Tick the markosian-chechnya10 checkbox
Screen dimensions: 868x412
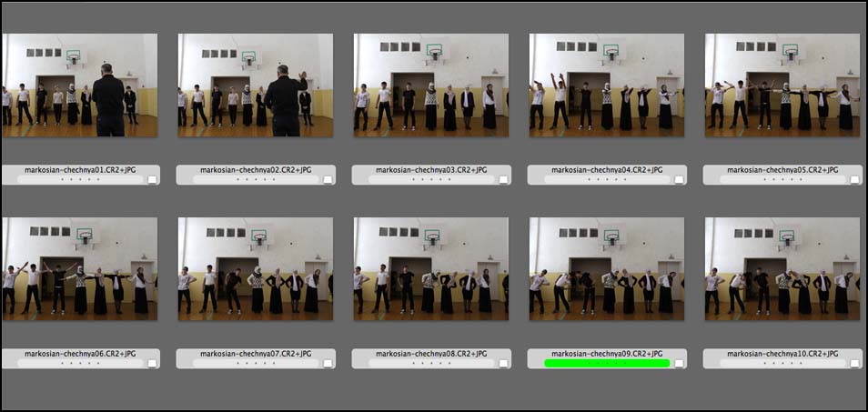(x=854, y=363)
